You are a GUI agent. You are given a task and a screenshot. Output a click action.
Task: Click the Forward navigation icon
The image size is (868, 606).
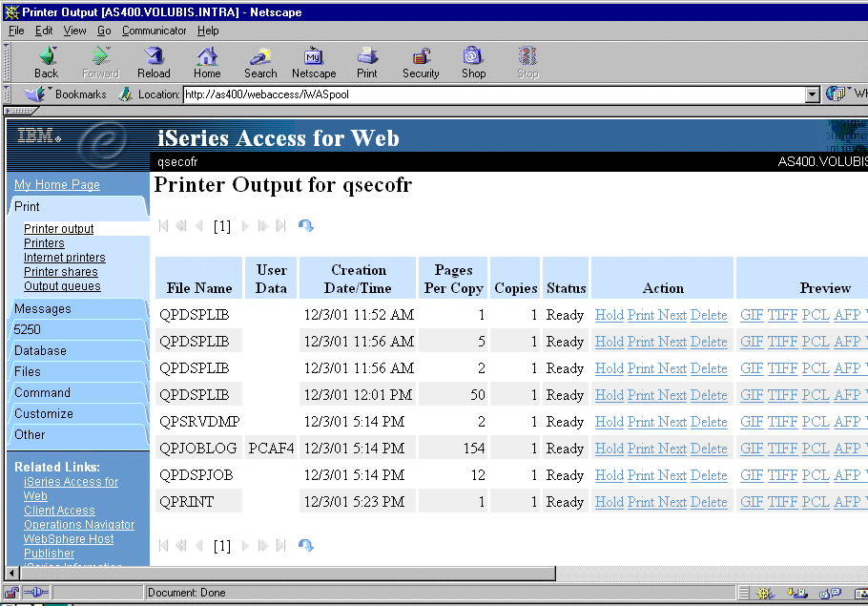tap(100, 62)
